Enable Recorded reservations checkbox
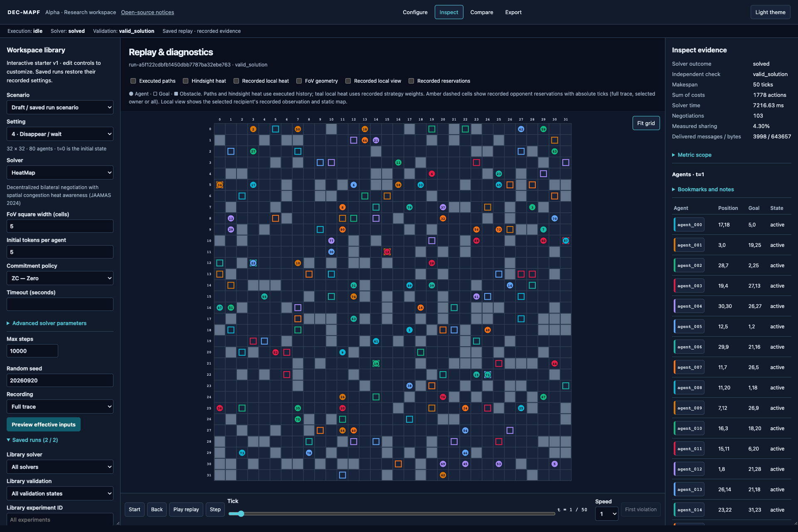The width and height of the screenshot is (798, 532). pos(411,81)
